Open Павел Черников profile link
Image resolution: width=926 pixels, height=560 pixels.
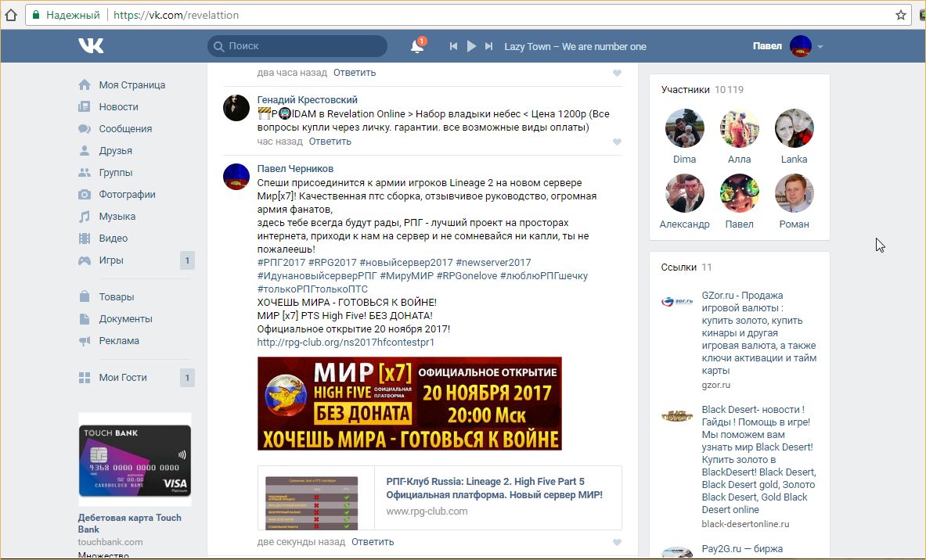point(295,169)
